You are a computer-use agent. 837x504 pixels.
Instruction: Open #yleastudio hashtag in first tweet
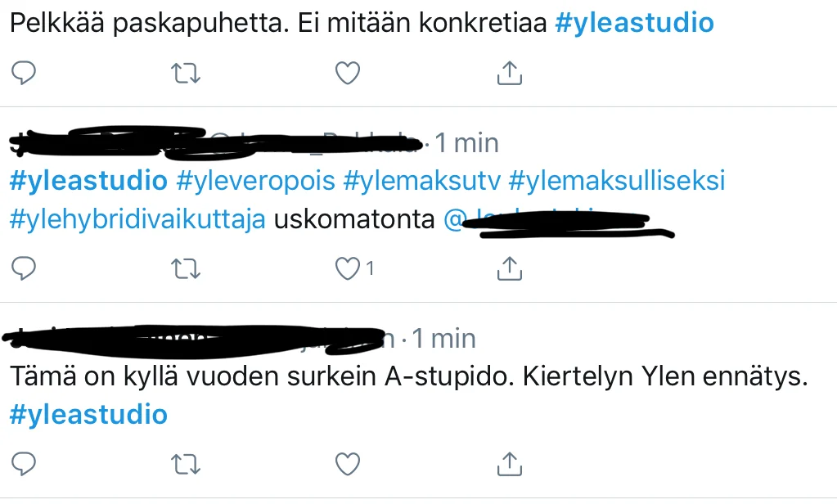click(x=634, y=23)
